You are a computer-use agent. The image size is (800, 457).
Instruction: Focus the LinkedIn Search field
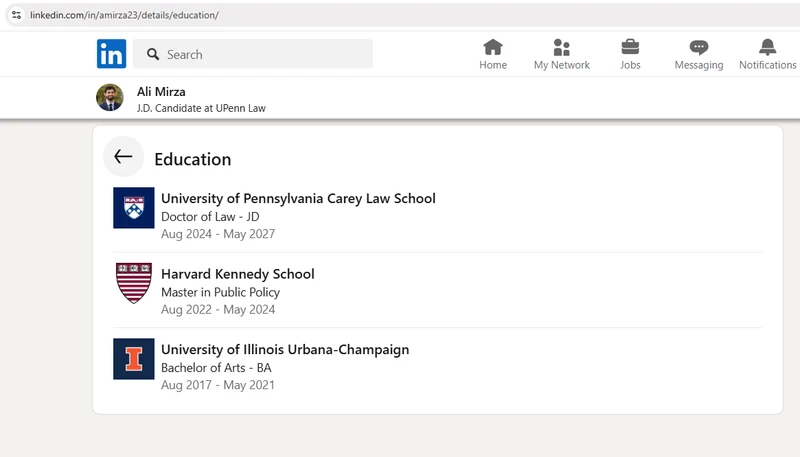(x=253, y=54)
